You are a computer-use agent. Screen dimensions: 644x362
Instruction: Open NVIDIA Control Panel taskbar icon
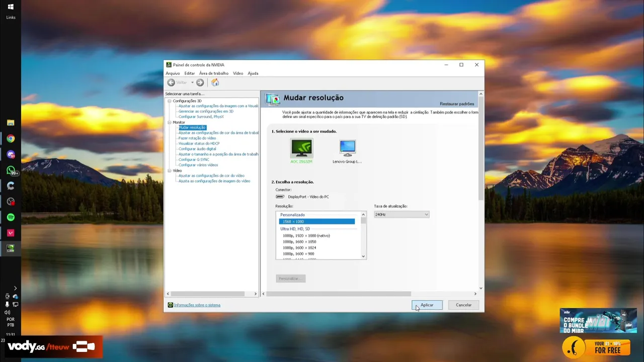point(11,248)
